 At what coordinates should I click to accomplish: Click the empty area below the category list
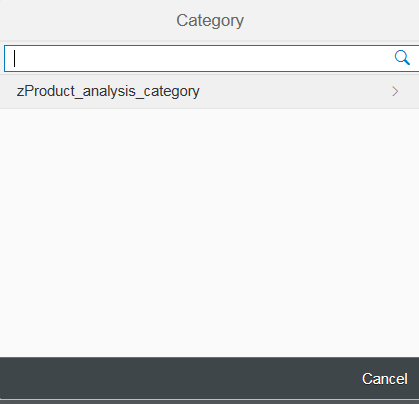tap(209, 233)
